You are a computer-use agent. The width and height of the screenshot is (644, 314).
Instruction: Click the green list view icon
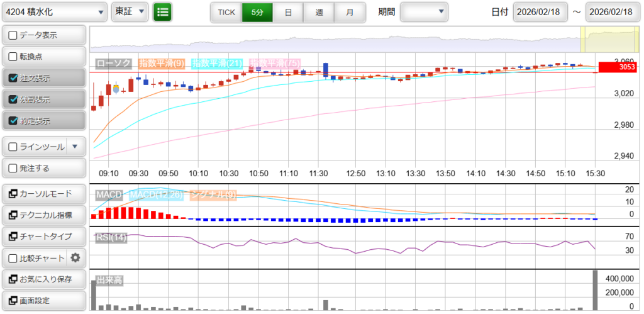click(162, 11)
